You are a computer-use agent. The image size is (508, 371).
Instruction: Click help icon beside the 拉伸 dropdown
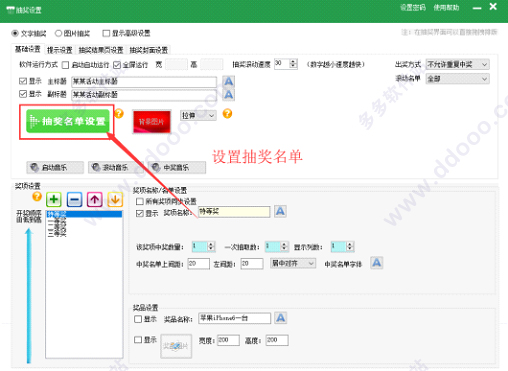point(227,114)
